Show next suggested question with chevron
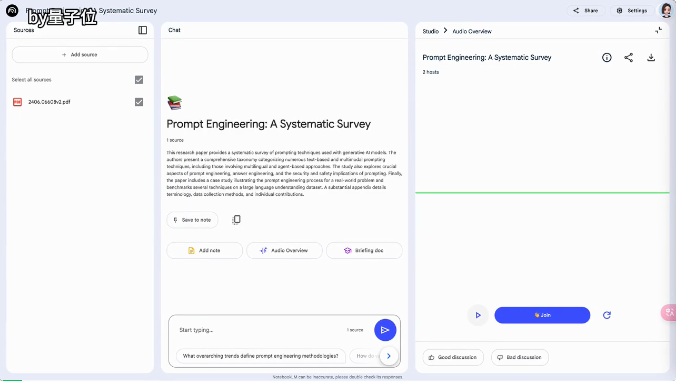The image size is (676, 382). pos(388,356)
